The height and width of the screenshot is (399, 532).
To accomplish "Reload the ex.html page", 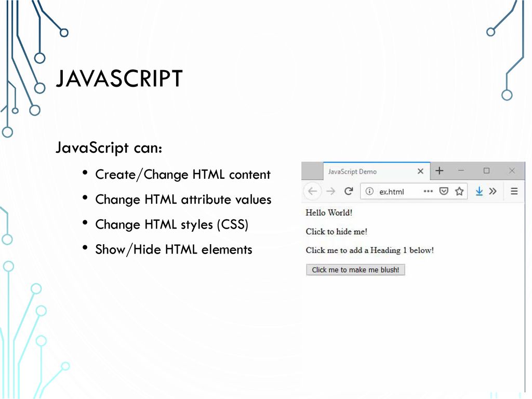I will 349,191.
